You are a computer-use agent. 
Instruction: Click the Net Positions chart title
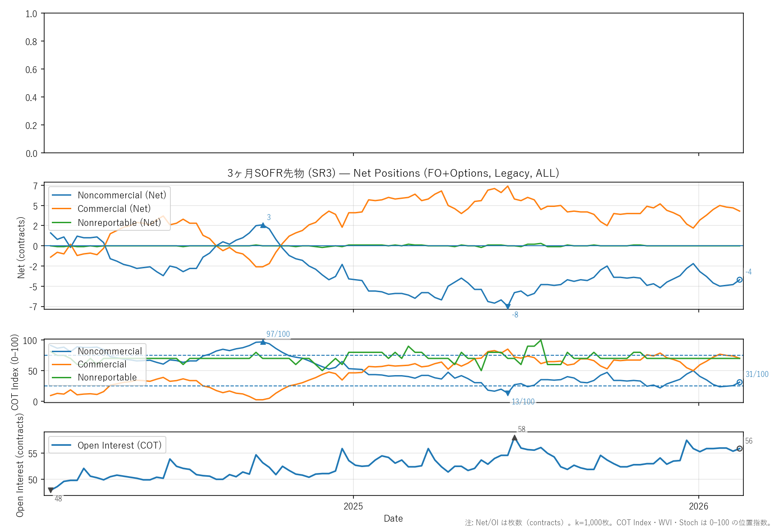click(x=393, y=173)
